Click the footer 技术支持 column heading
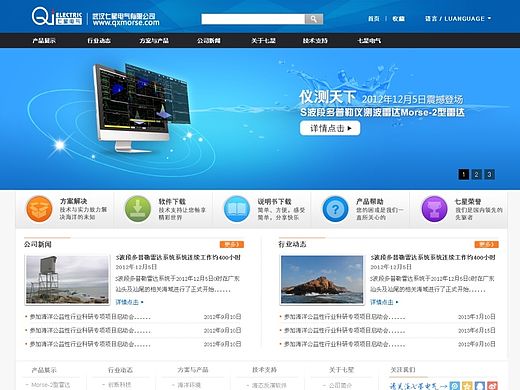This screenshot has width=520, height=390. pos(265,370)
